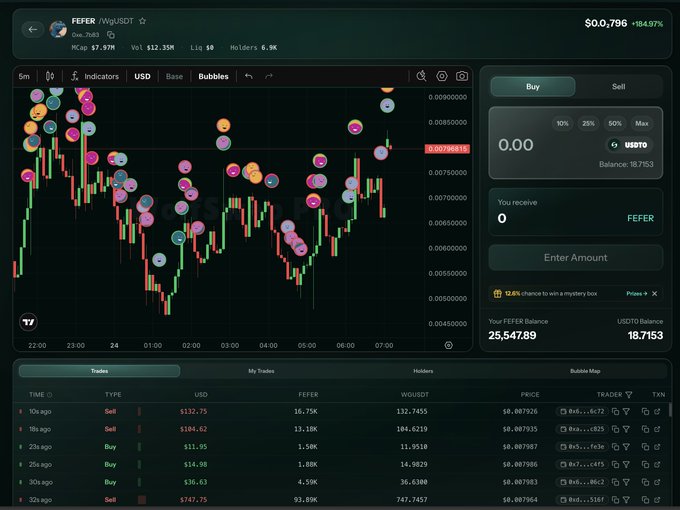Click the trades table scrollbar
Viewport: 680px width, 510px height.
(670, 410)
